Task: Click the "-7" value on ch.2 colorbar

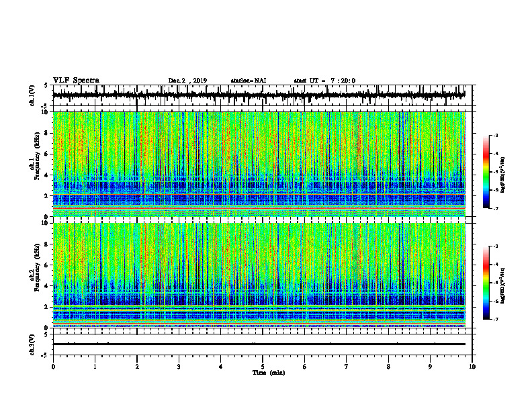Action: click(496, 319)
